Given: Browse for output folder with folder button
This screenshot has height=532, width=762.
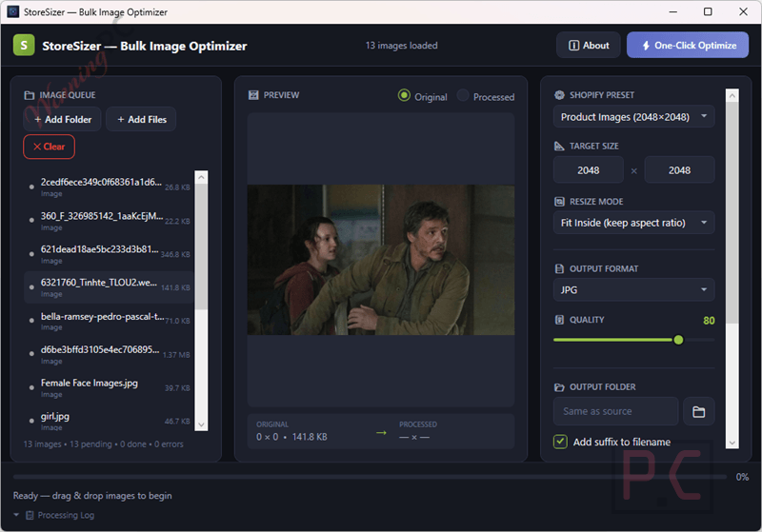Looking at the screenshot, I should [699, 412].
